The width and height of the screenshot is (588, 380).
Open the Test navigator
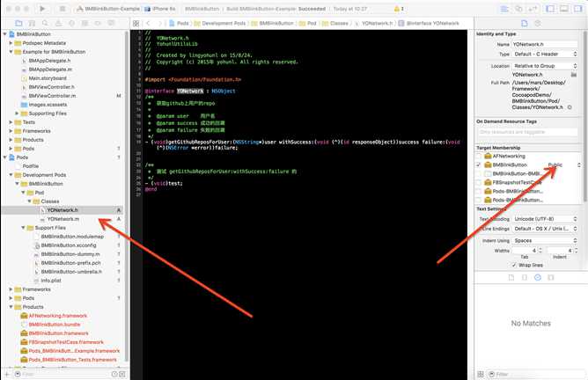71,23
